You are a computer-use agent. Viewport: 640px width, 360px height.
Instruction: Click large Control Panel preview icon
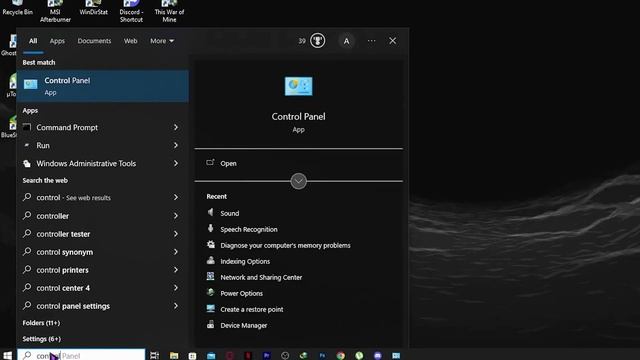(x=298, y=86)
